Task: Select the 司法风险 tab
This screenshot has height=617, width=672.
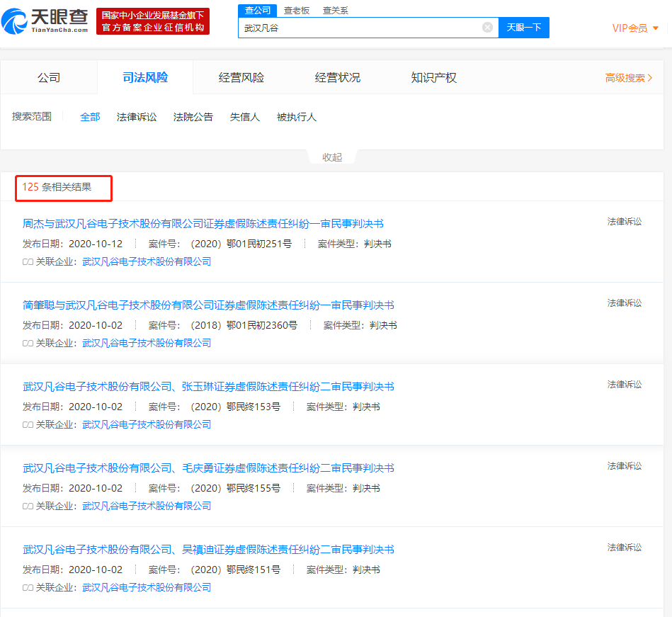Action: [x=145, y=78]
